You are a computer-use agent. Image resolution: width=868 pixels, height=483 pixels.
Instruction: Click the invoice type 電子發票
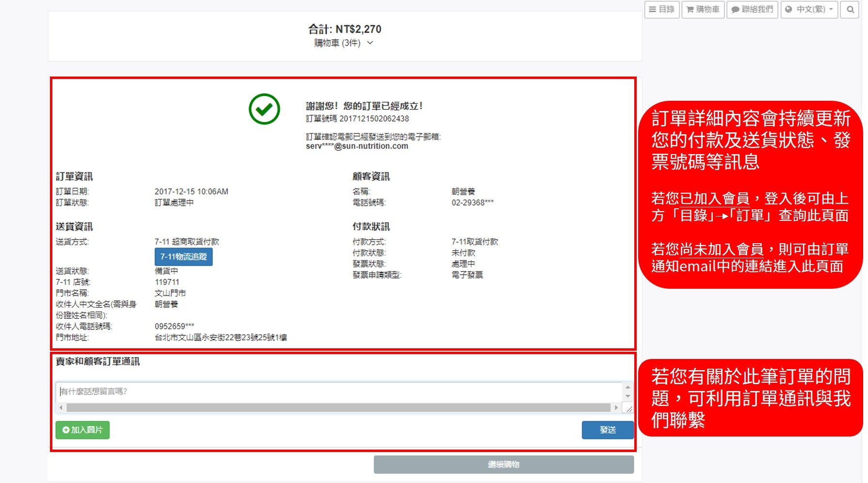pyautogui.click(x=467, y=275)
